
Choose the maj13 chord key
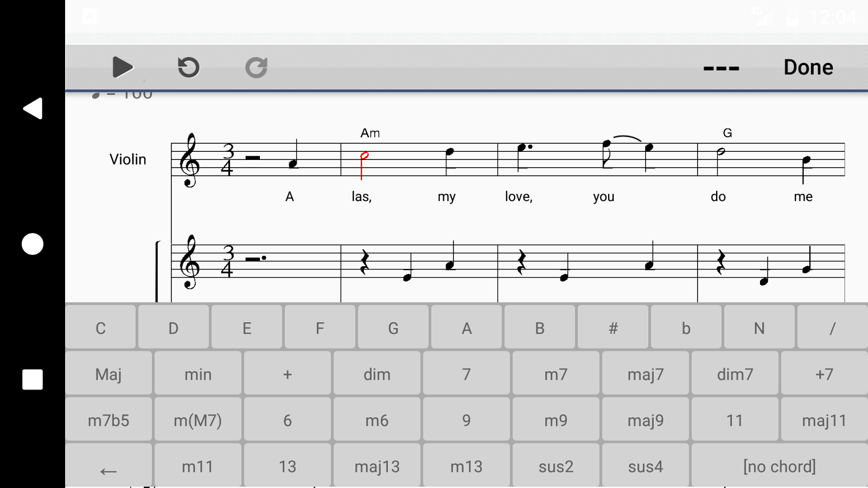tap(377, 465)
